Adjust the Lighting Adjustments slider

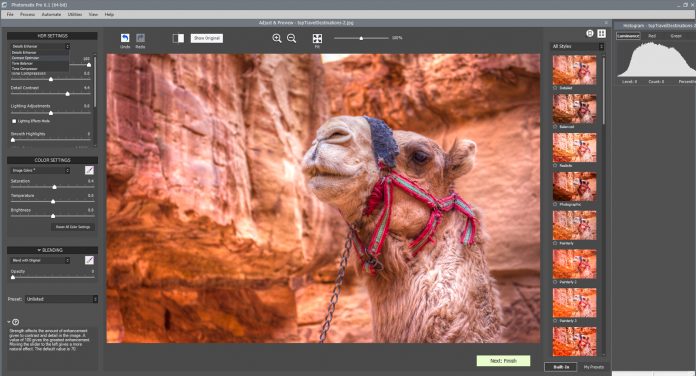[x=51, y=113]
